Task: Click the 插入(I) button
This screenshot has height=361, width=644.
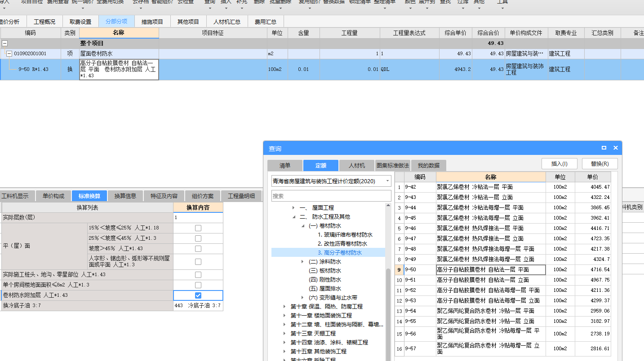Action: 560,164
